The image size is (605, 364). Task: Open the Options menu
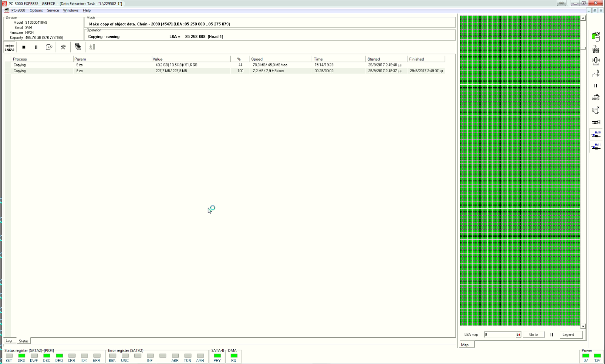36,11
